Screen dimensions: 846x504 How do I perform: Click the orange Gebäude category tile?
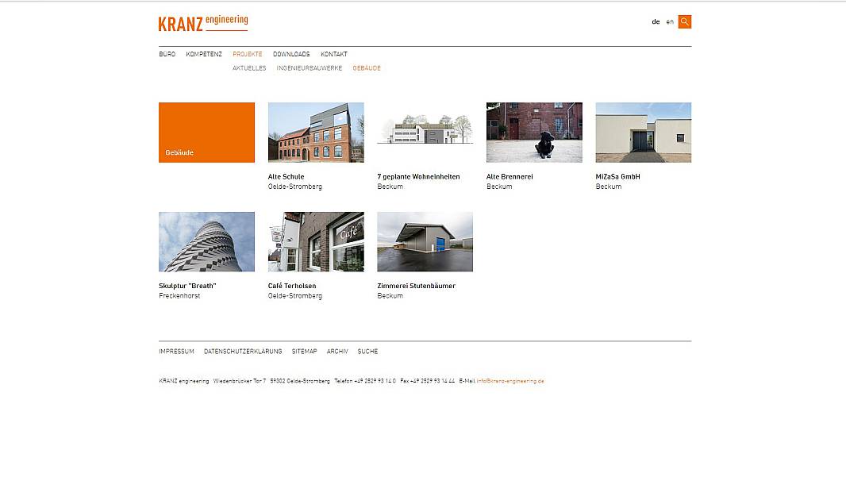pyautogui.click(x=206, y=133)
